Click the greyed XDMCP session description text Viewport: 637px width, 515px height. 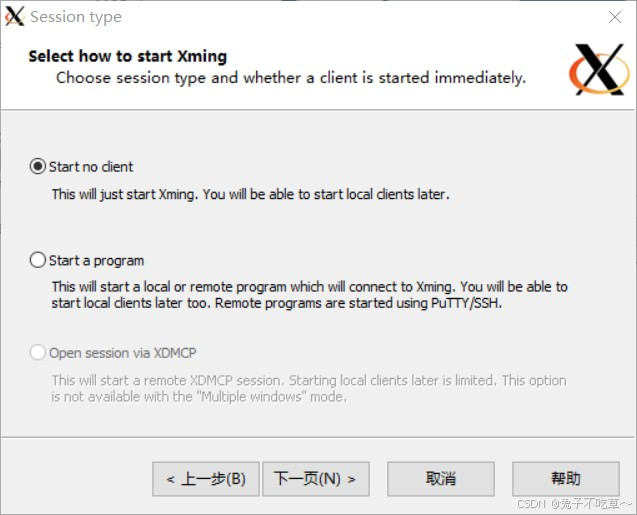309,388
